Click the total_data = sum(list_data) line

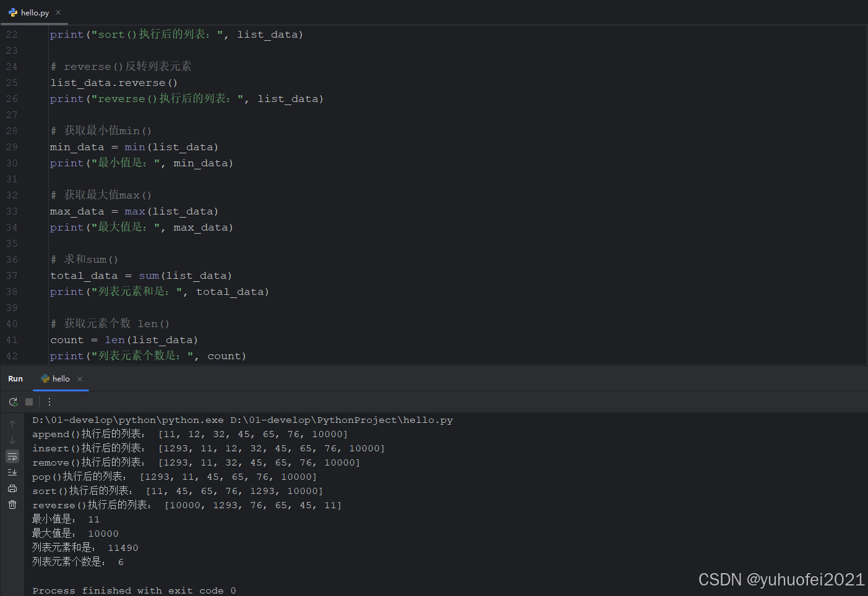(141, 276)
